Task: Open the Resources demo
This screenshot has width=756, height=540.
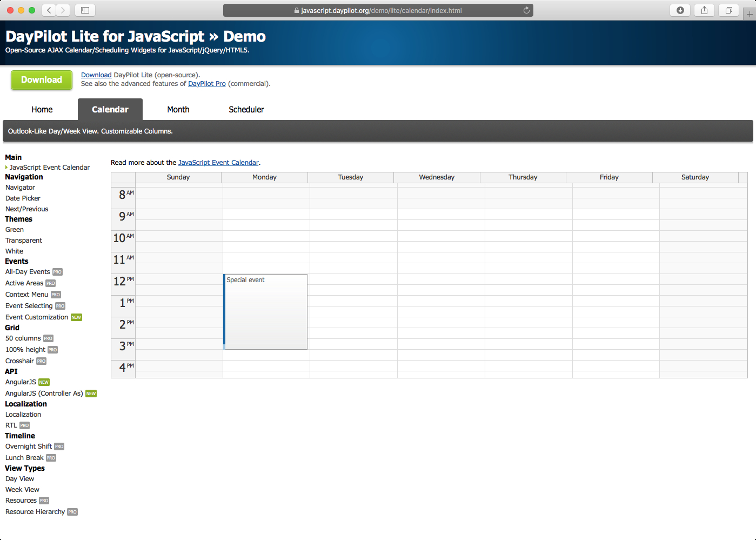Action: pyautogui.click(x=21, y=501)
